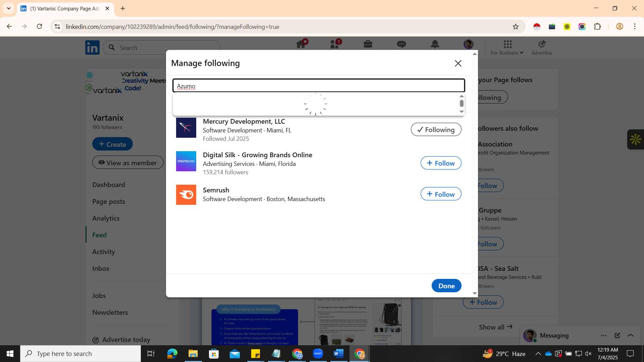This screenshot has height=362, width=644.
Task: Follow Sea Salt company suggestion
Action: pyautogui.click(x=483, y=302)
